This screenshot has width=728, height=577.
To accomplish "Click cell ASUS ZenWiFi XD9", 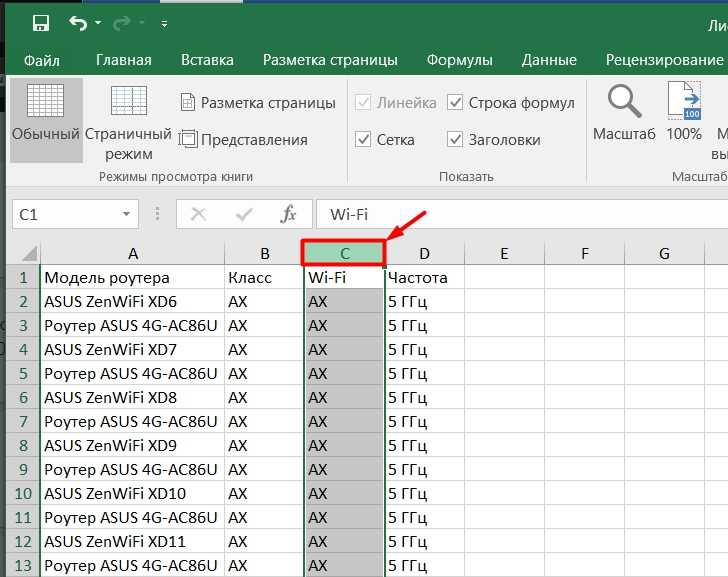I will point(133,446).
